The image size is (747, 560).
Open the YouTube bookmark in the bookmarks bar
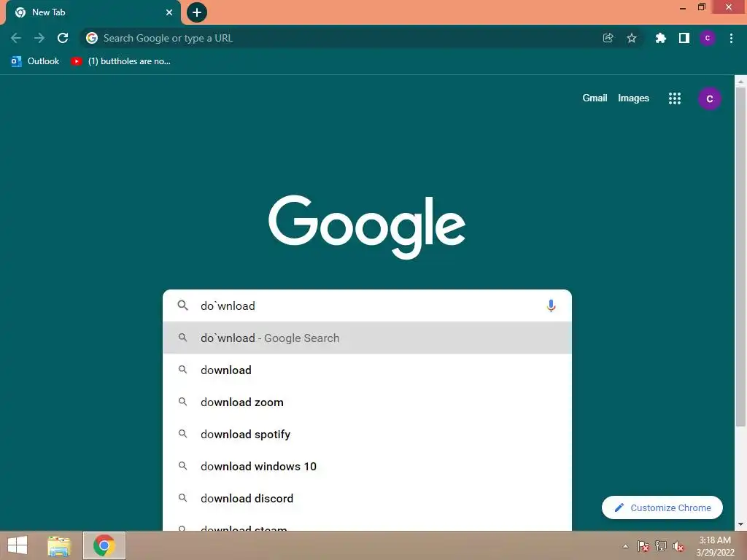(120, 61)
